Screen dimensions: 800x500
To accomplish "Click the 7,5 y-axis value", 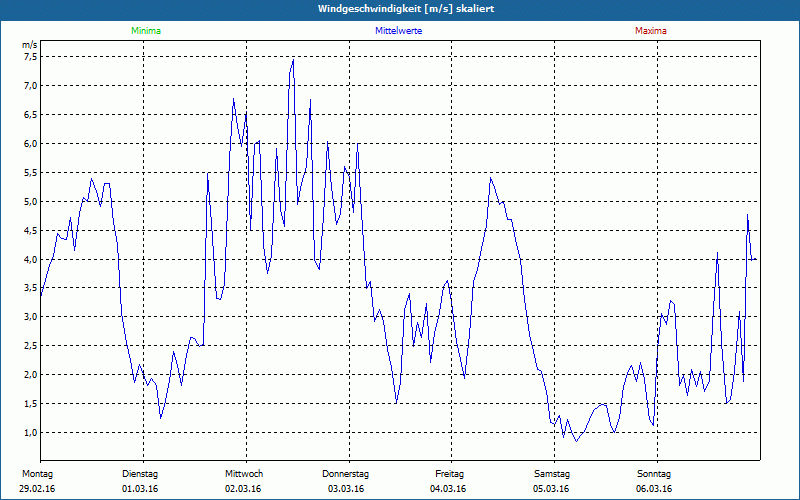I will point(31,57).
